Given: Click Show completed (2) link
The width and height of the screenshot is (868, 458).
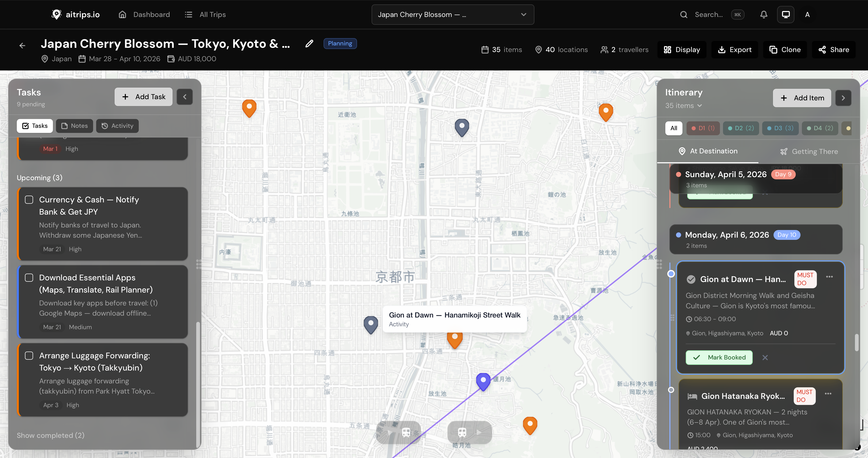Looking at the screenshot, I should coord(51,435).
